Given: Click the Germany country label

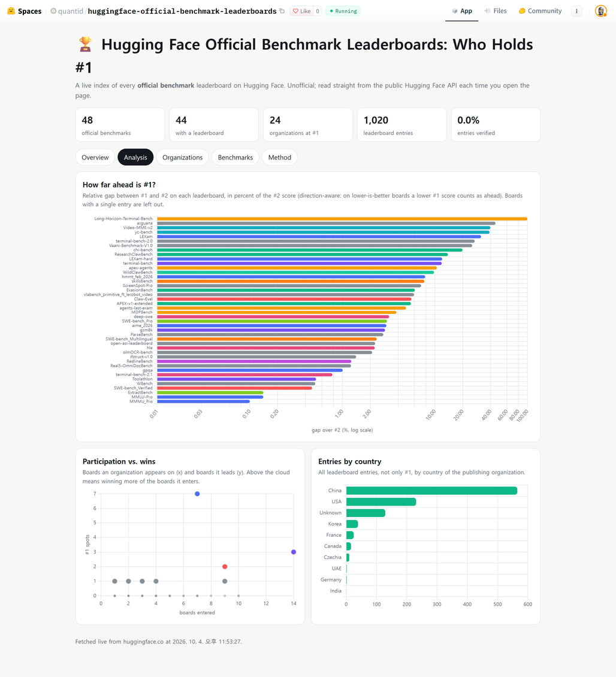Looking at the screenshot, I should click(331, 580).
